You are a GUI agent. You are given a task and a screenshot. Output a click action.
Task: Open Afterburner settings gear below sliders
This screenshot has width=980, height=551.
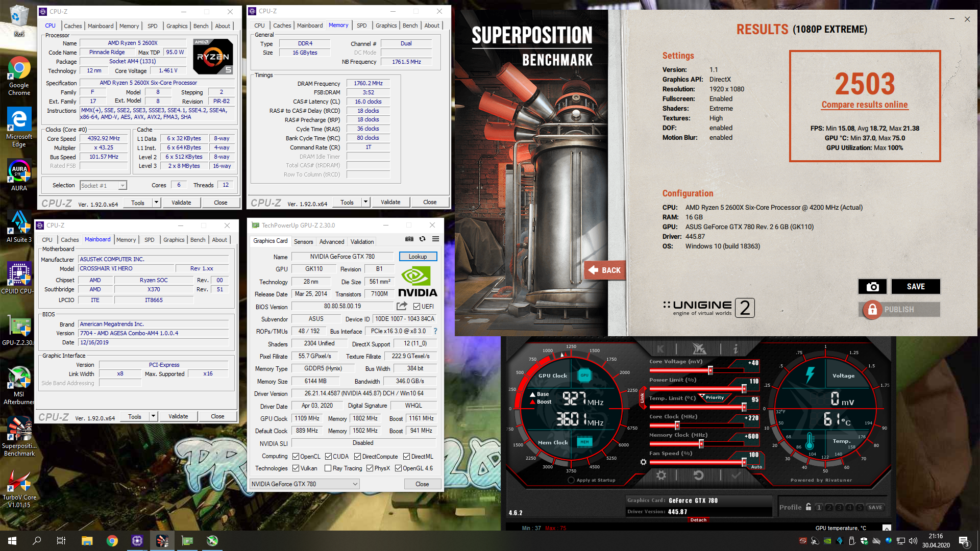[x=661, y=475]
